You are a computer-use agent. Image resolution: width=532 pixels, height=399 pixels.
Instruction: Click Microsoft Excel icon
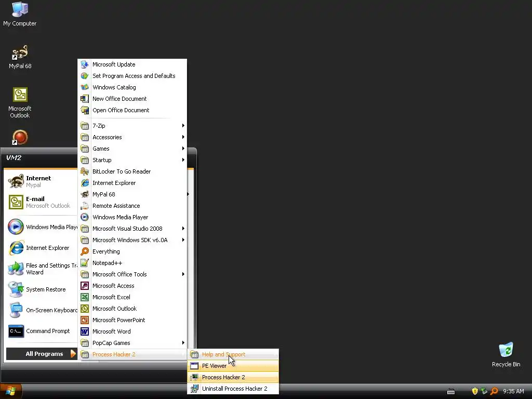pyautogui.click(x=85, y=297)
